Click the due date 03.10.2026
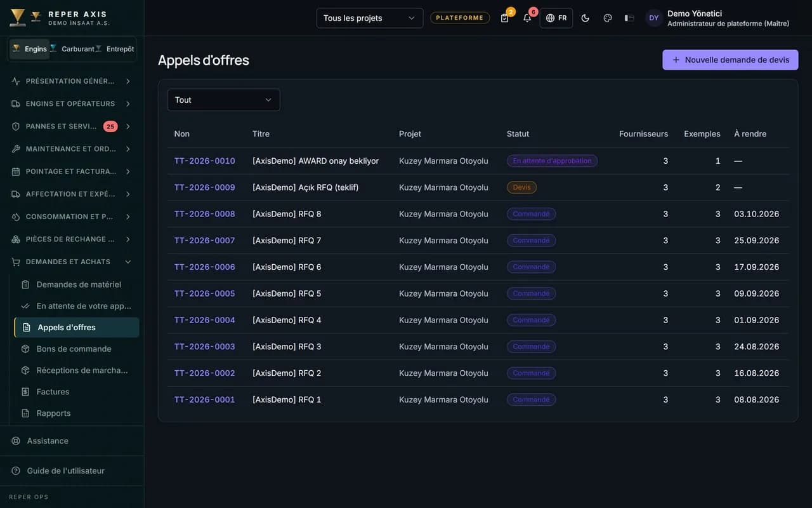This screenshot has width=812, height=508. [x=757, y=214]
